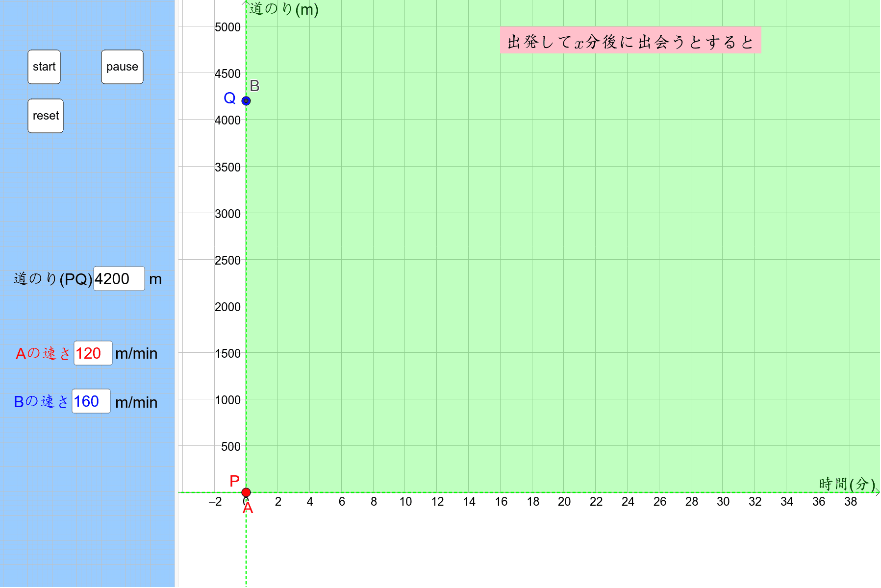This screenshot has height=588, width=881.
Task: Click the pink text box about meeting after x minutes
Action: pyautogui.click(x=630, y=40)
